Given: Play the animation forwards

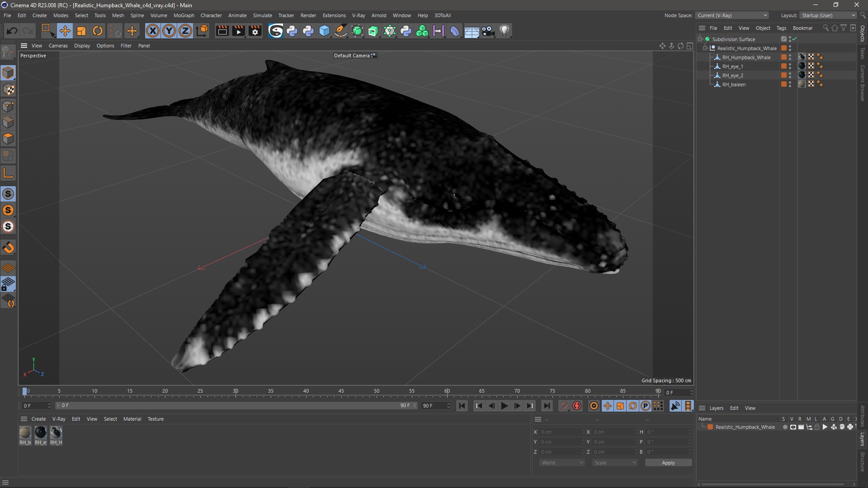Looking at the screenshot, I should [504, 406].
